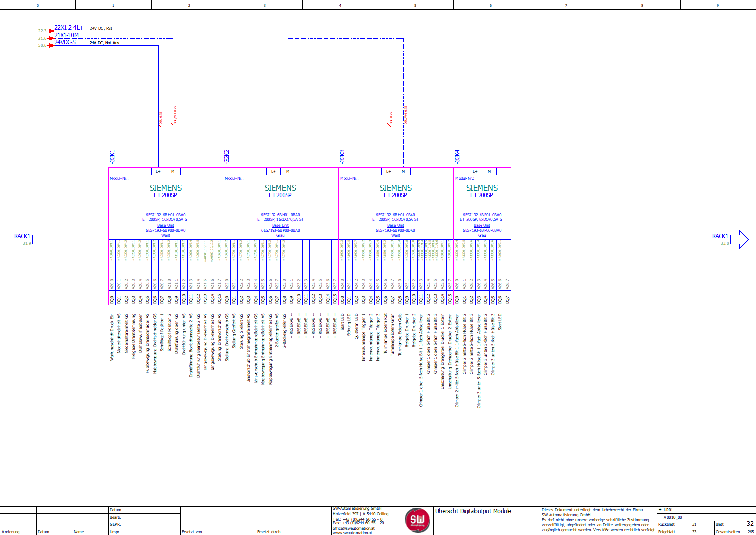Open the Base Unit link of module -32K1
Screen dimensions: 756x535
click(166, 225)
